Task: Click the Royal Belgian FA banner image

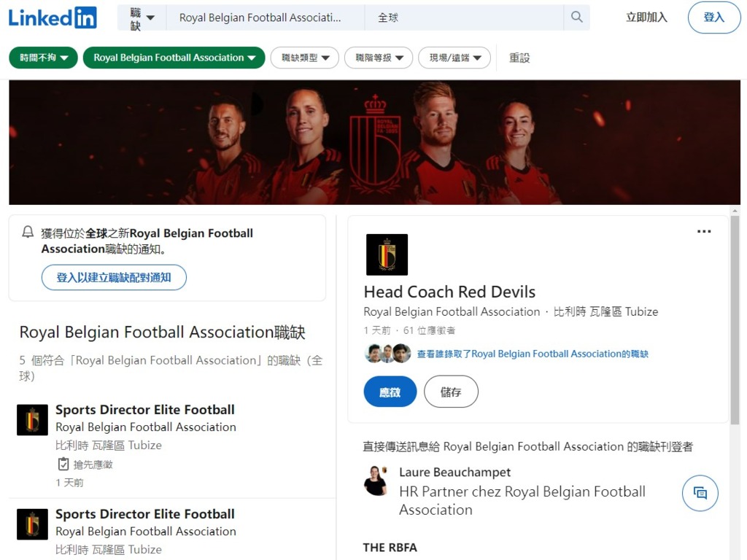Action: coord(374,142)
